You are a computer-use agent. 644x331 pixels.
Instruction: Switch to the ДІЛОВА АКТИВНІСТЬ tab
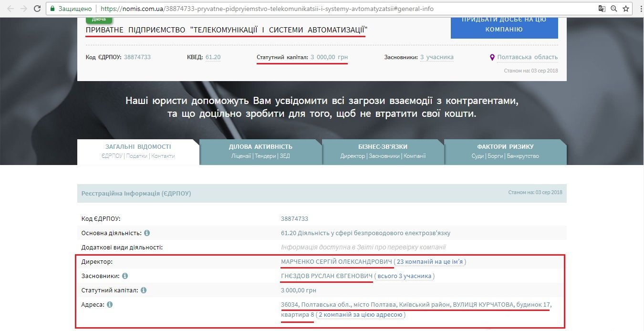coord(260,151)
